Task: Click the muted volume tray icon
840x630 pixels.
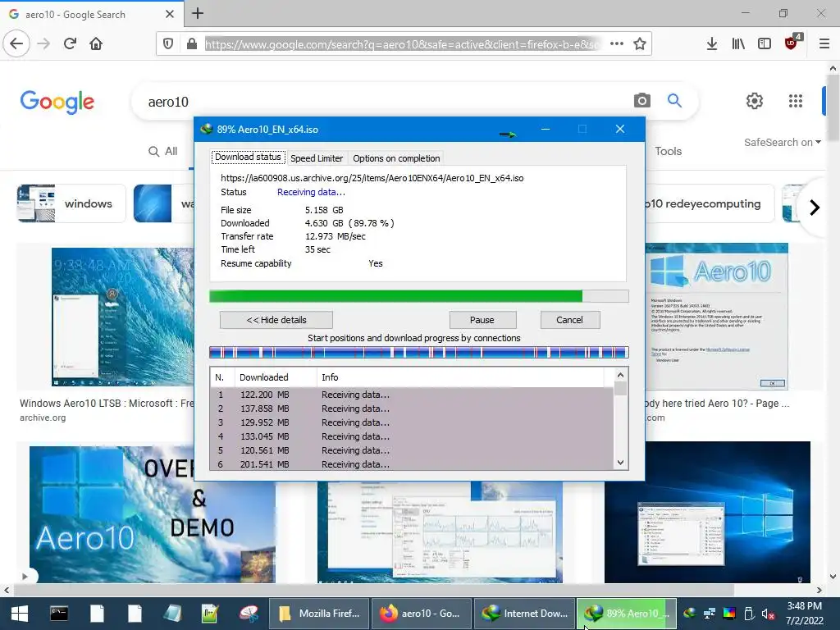Action: [x=768, y=614]
